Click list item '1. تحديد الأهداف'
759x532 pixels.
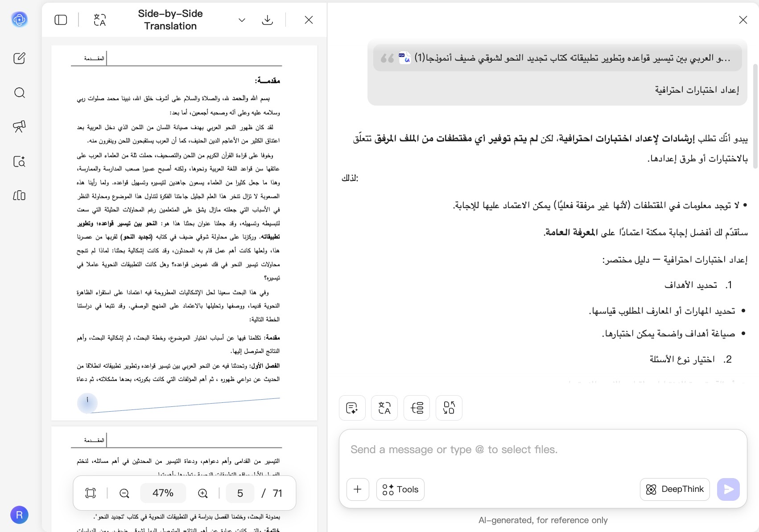[x=698, y=285]
